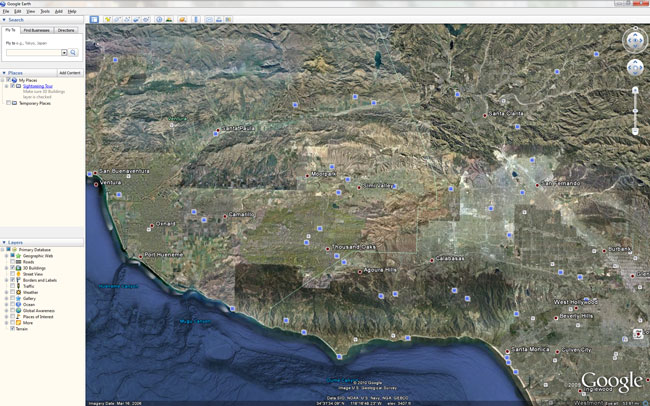Viewport: 650px width, 406px height.
Task: Check the Temporary Places checkbox
Action: 8,103
